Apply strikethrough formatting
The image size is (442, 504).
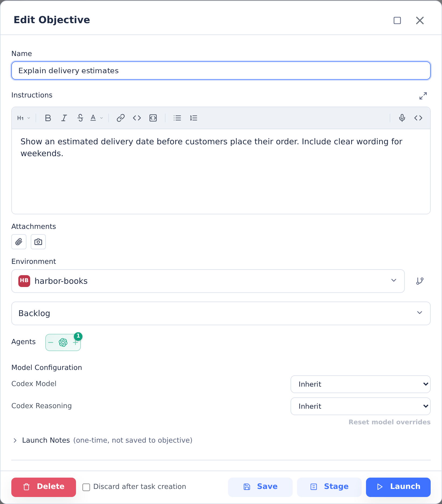(x=80, y=118)
